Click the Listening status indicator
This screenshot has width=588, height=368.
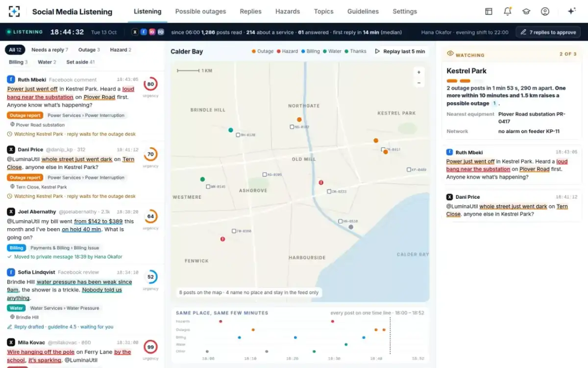tap(24, 32)
